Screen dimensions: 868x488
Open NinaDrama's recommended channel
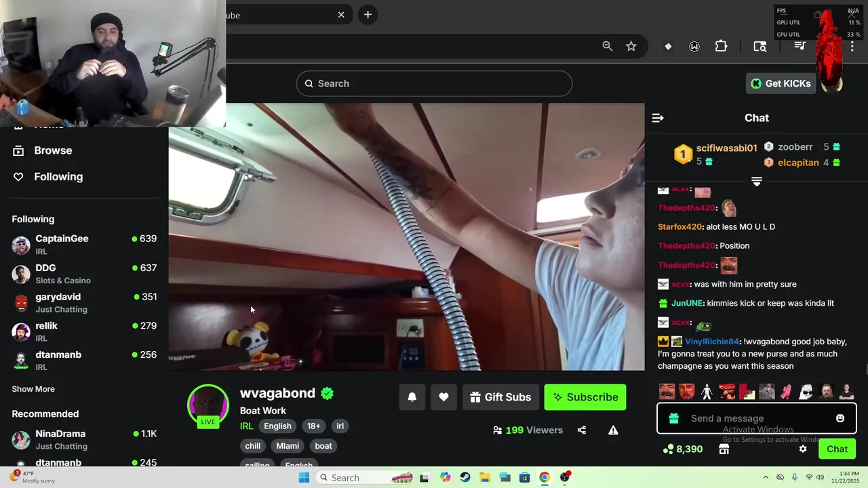tap(84, 439)
